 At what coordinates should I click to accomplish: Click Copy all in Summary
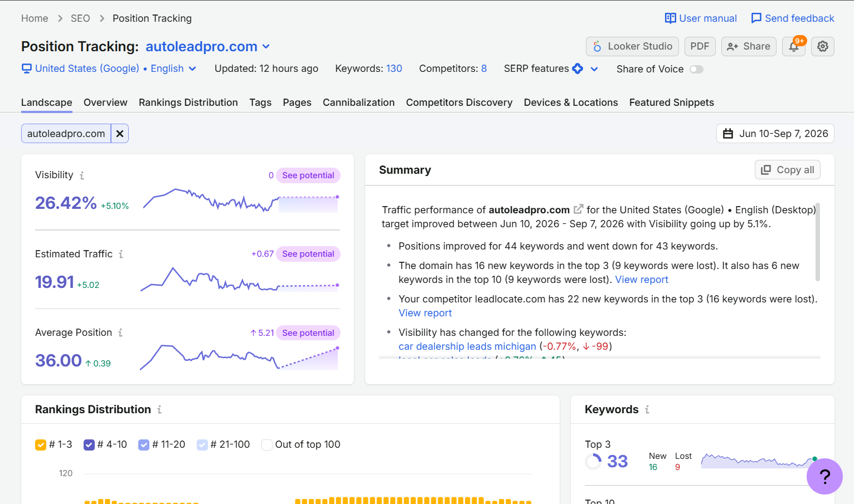(788, 170)
